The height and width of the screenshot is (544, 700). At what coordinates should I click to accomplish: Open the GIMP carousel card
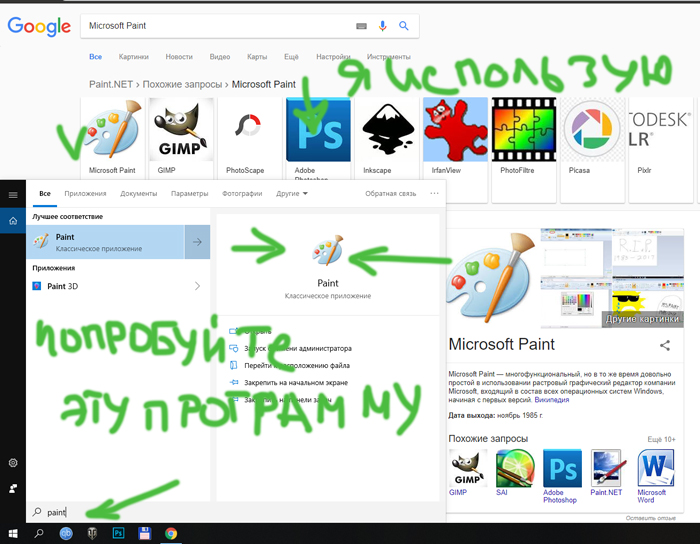point(181,138)
